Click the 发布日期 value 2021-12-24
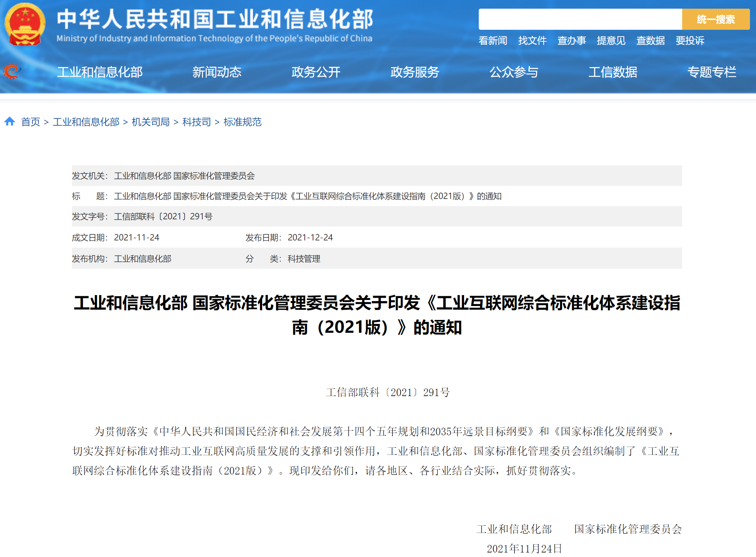The width and height of the screenshot is (756, 557). point(310,237)
